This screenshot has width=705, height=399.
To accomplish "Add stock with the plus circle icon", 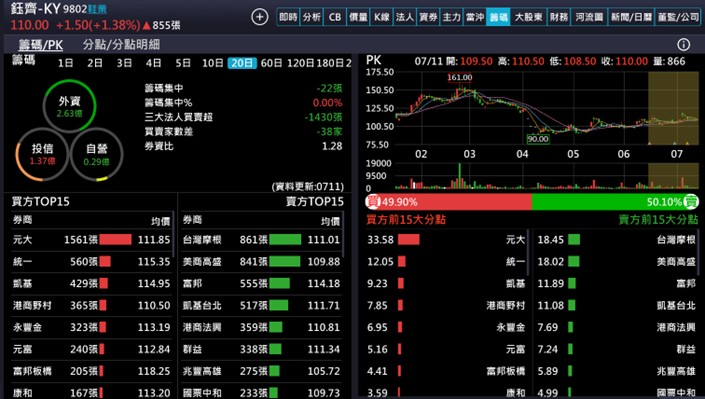I will pos(259,17).
